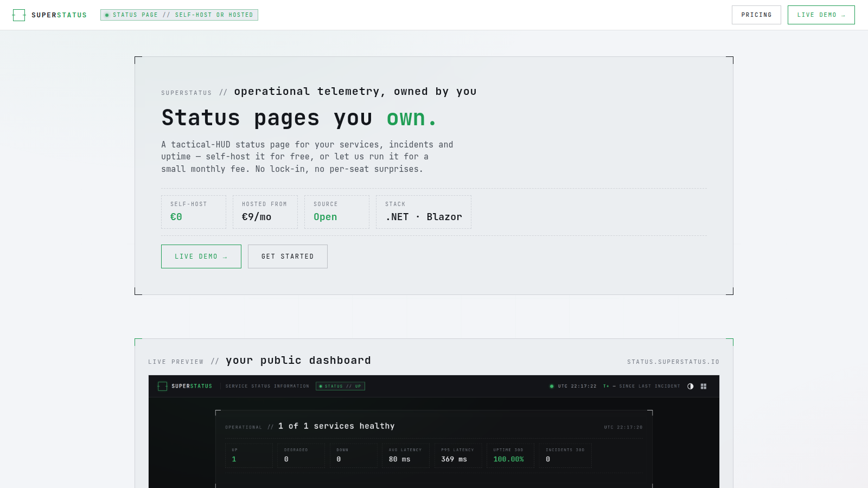Click the Get Started button
The width and height of the screenshot is (868, 488).
pos(288,256)
